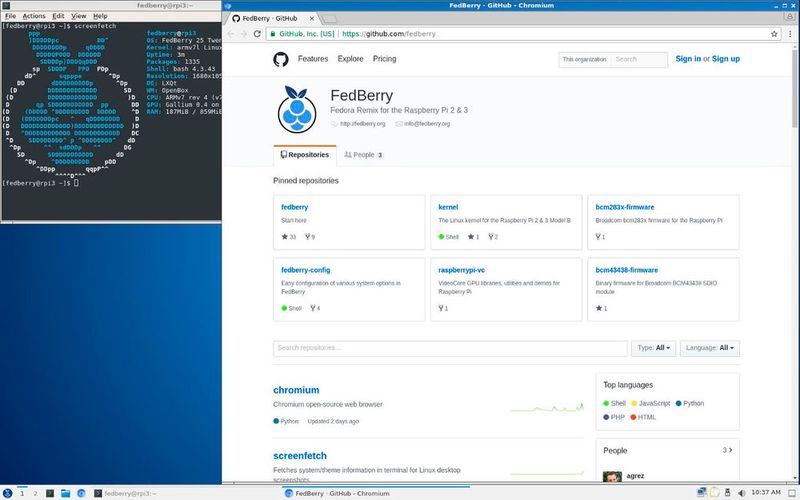Image resolution: width=800 pixels, height=500 pixels.
Task: Open the fedberry-config pinned repository
Action: [x=306, y=270]
